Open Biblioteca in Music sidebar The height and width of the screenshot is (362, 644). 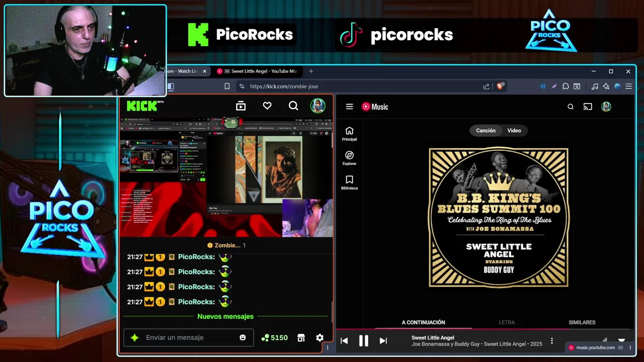tap(349, 183)
